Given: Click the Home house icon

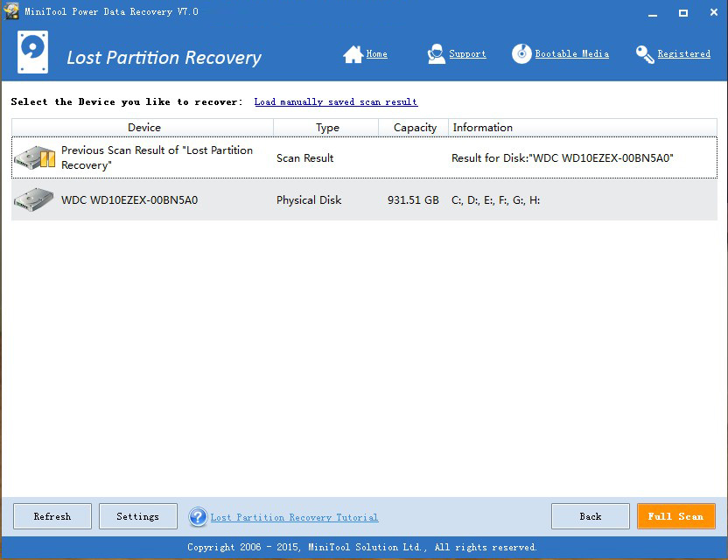Looking at the screenshot, I should point(353,54).
